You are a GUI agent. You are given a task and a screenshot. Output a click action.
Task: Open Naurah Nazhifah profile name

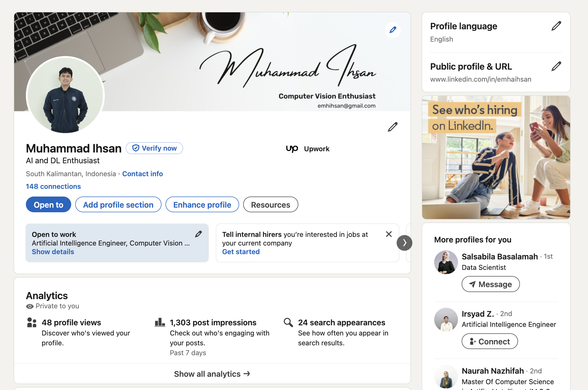pos(493,371)
